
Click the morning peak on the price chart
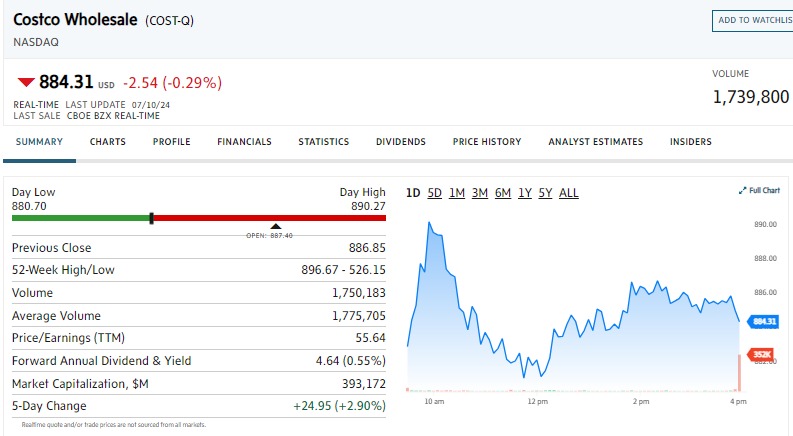point(429,223)
